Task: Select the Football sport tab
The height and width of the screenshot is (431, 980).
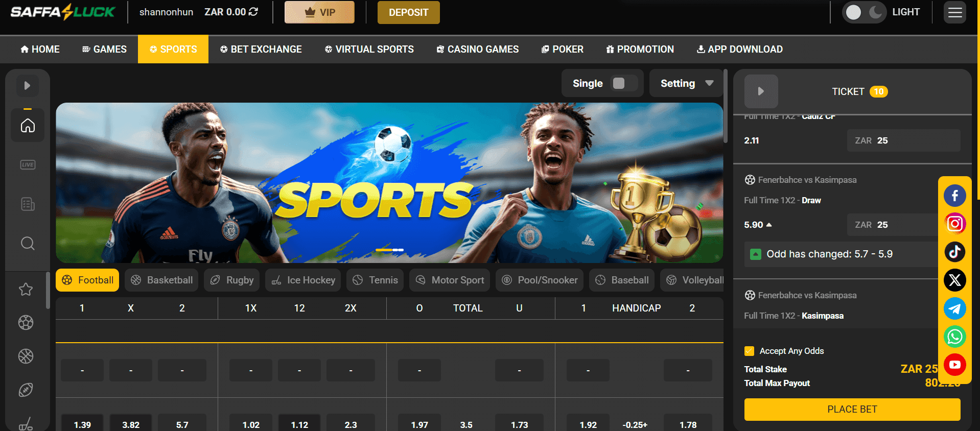Action: pos(87,280)
